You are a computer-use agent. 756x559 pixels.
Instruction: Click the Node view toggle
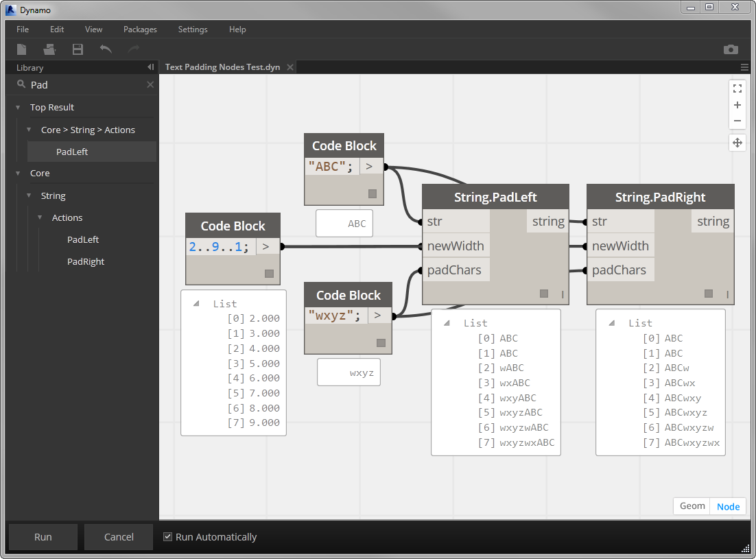pyautogui.click(x=728, y=506)
